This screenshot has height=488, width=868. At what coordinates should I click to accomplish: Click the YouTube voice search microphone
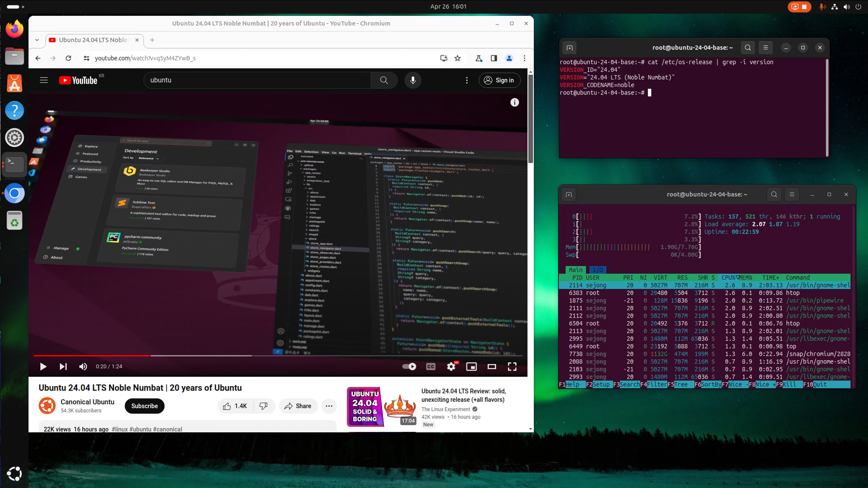point(413,80)
